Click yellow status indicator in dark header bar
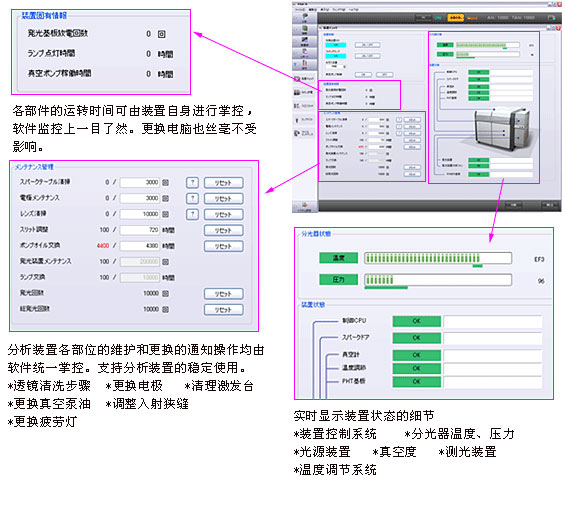The height and width of the screenshot is (520, 565). (x=455, y=17)
